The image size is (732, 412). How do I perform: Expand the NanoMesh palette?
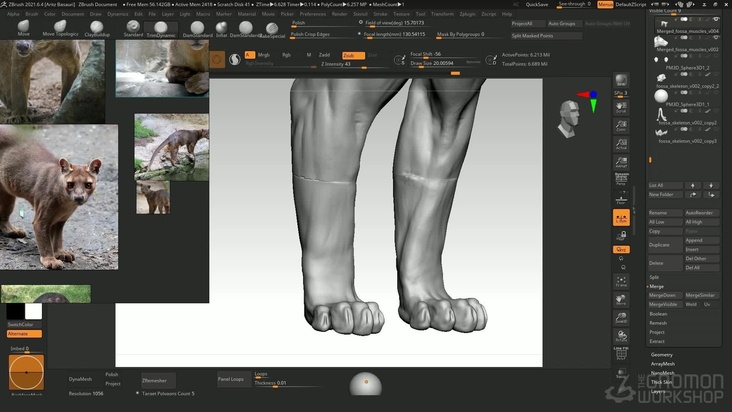tap(662, 373)
